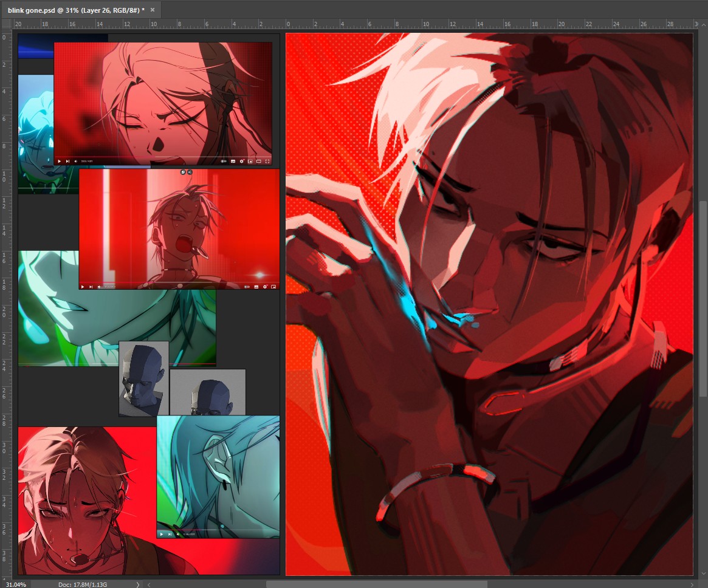Screen dimensions: 708x588
Task: Close the blink gone.psd document tab
Action: pos(152,10)
